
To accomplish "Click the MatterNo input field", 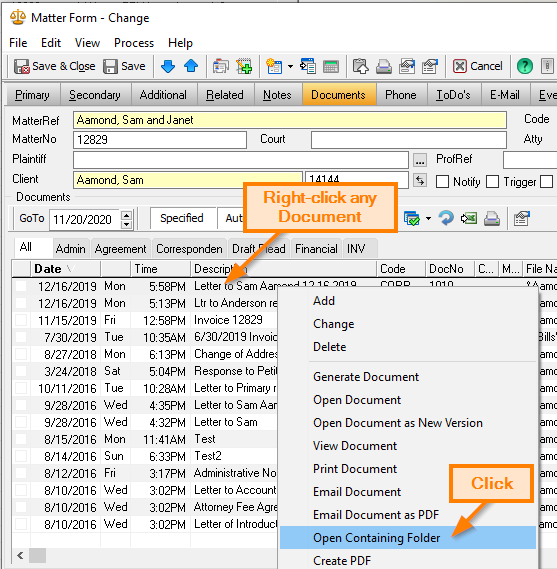I will coord(160,140).
